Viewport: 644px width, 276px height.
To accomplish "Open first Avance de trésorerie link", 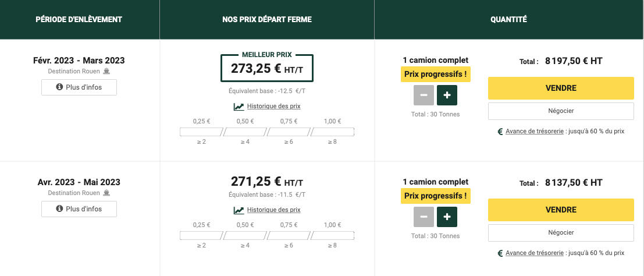I will [534, 132].
